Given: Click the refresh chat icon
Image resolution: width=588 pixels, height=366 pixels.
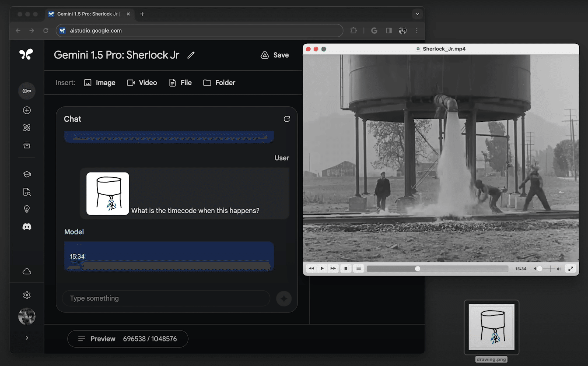Looking at the screenshot, I should pos(287,119).
